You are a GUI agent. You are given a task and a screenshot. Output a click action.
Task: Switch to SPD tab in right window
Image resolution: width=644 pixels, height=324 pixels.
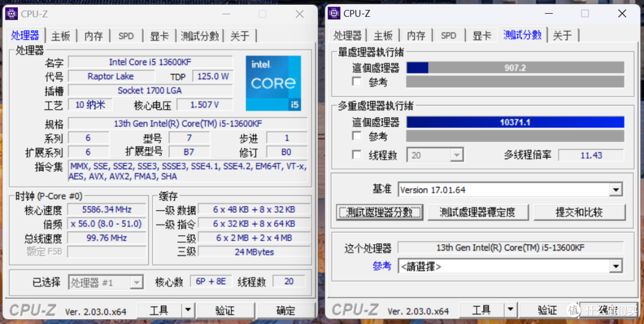(x=448, y=36)
